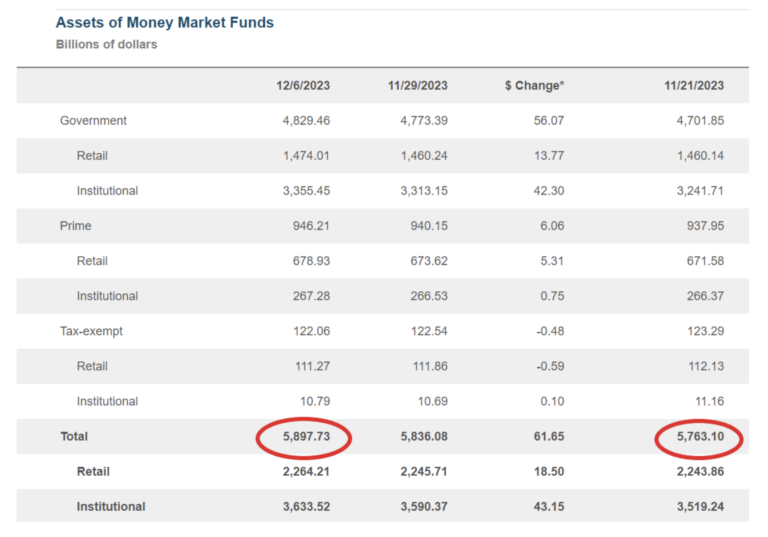Click the Retail label under Government
The height and width of the screenshot is (537, 768).
(x=92, y=156)
